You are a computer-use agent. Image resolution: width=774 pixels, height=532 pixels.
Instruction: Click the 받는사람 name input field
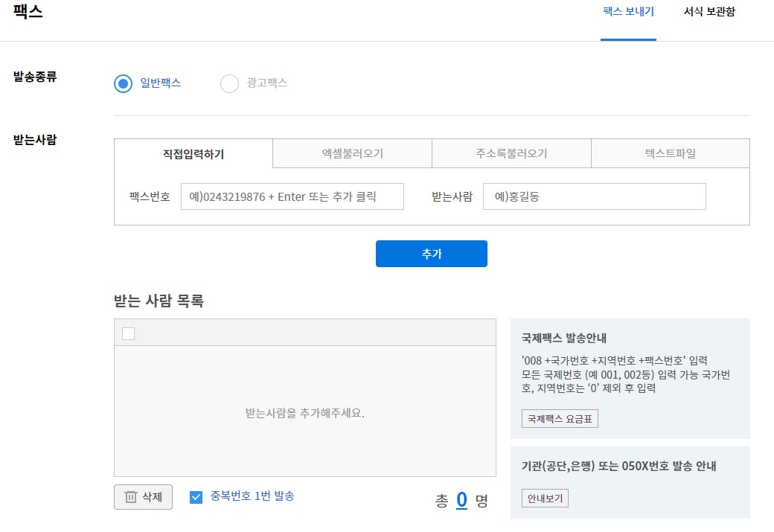coord(595,196)
